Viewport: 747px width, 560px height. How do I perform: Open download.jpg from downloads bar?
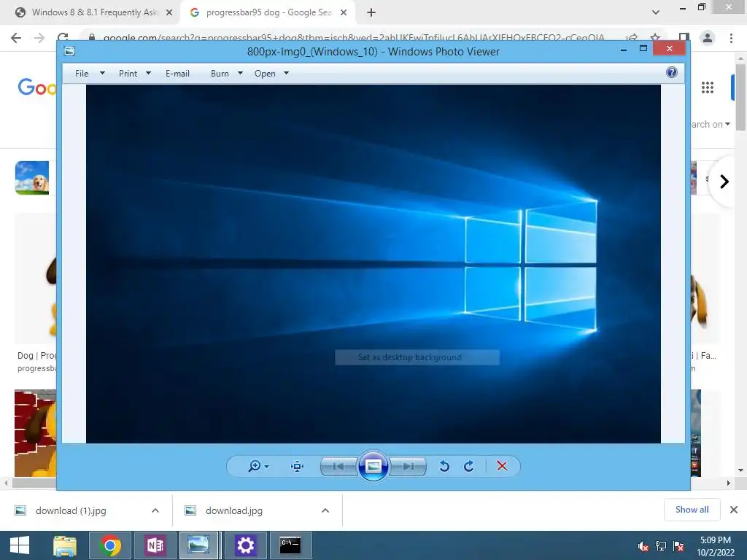click(234, 510)
